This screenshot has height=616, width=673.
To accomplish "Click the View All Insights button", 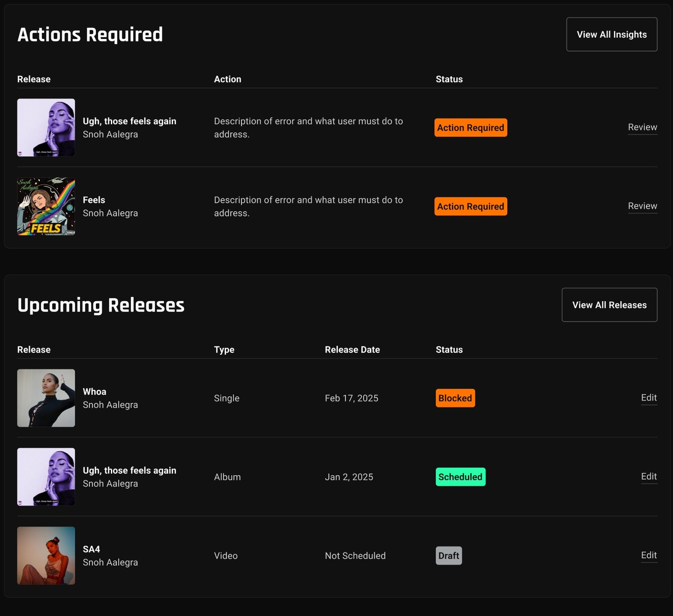I will (611, 35).
